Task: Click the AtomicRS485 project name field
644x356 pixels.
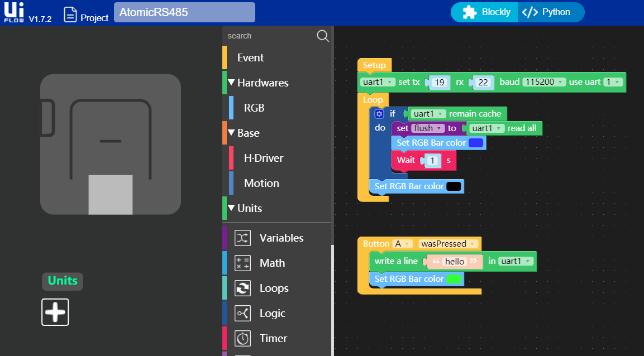Action: click(184, 12)
